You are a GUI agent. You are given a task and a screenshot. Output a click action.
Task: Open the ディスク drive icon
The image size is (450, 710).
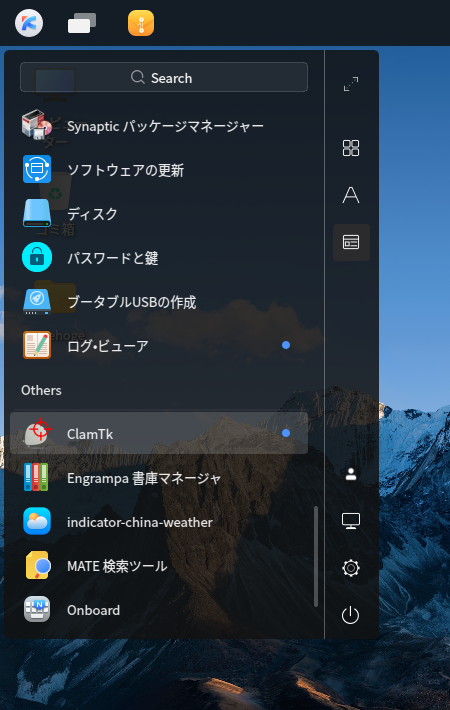(37, 213)
